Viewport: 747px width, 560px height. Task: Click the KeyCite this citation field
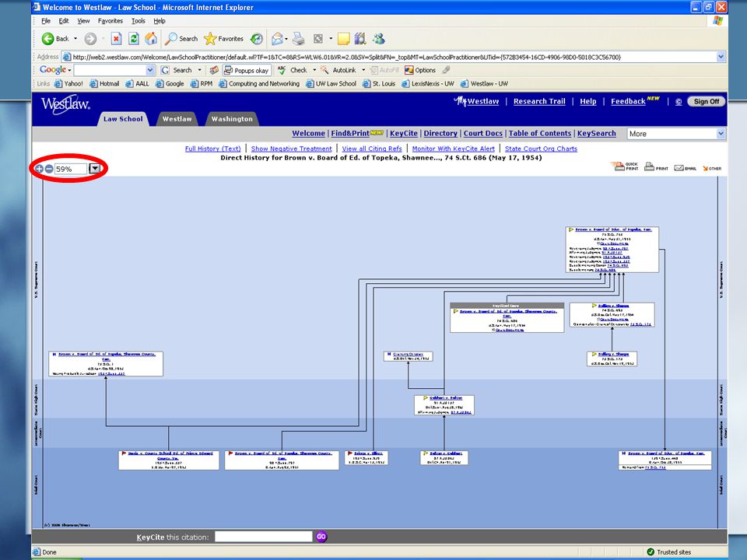tap(264, 537)
